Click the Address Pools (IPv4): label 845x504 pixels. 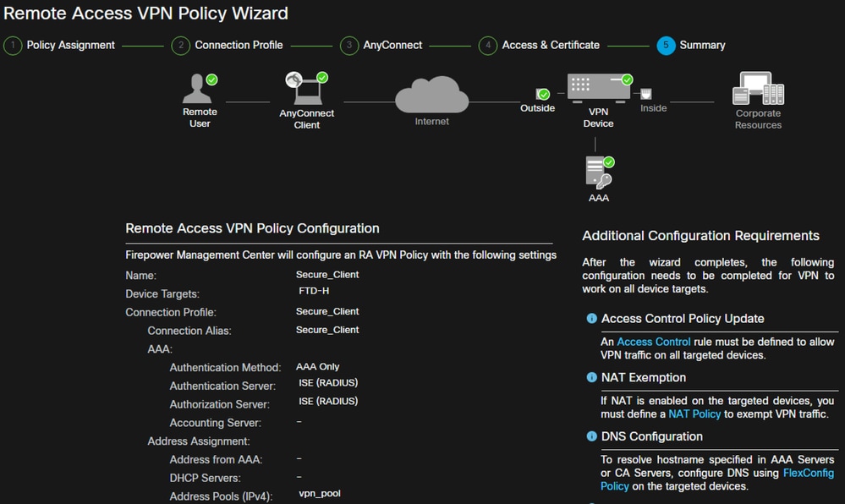click(x=221, y=496)
